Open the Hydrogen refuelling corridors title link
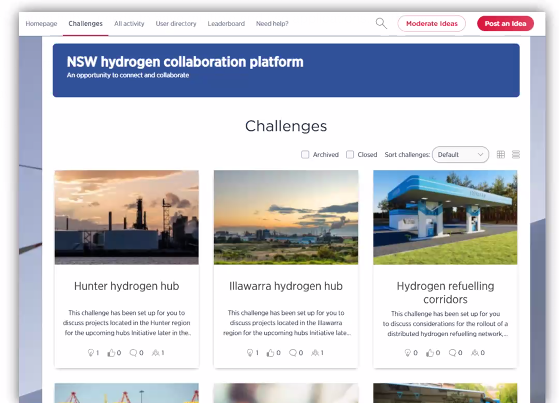This screenshot has width=559, height=403. click(x=445, y=292)
